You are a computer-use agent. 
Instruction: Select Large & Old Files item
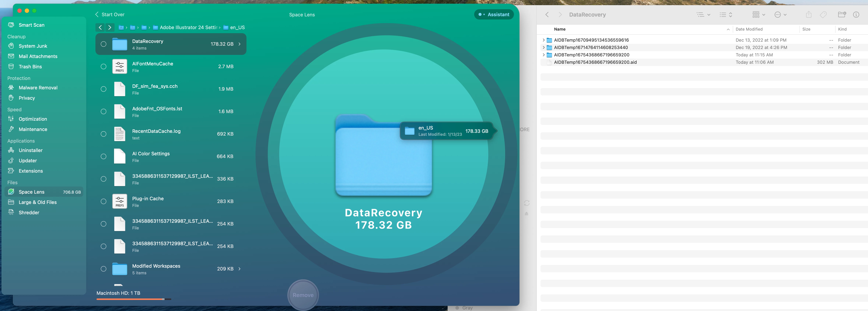click(37, 202)
